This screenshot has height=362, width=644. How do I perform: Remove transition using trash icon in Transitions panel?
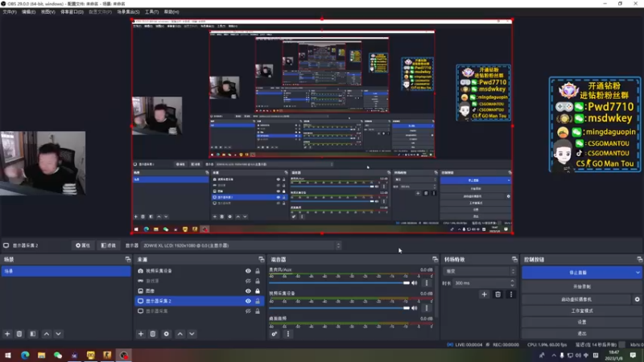tap(497, 294)
